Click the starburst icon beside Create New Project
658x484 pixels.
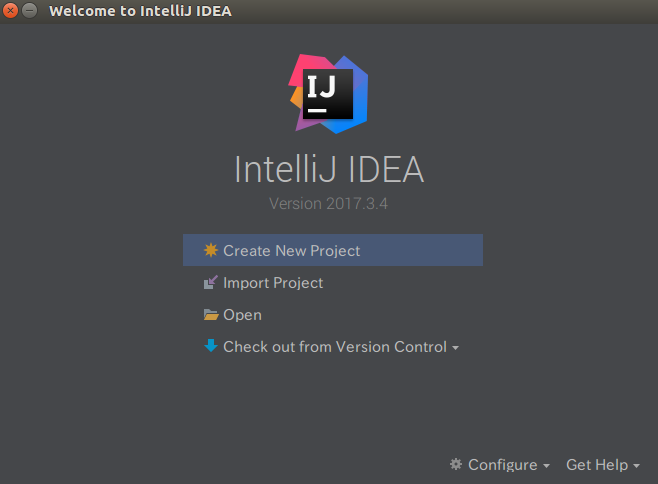[x=210, y=251]
